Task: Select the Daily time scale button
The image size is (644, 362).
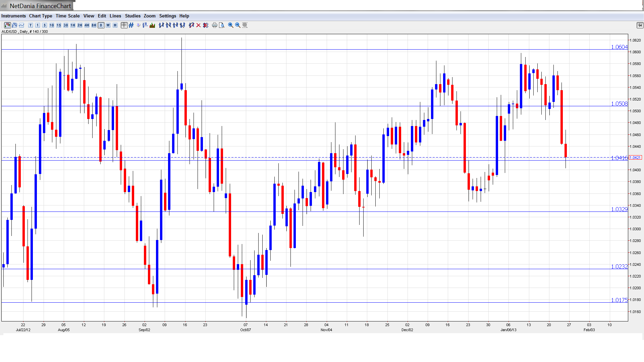Action: [x=101, y=25]
